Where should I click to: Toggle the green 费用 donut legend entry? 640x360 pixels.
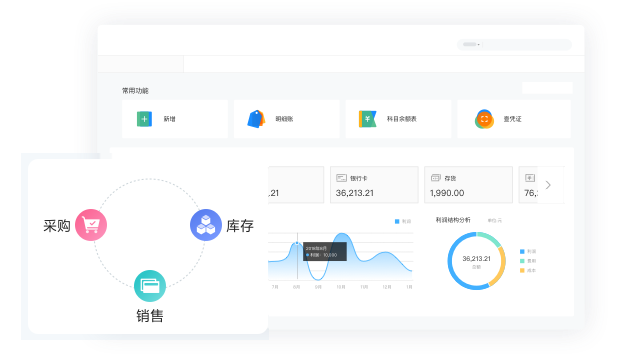[x=528, y=261]
